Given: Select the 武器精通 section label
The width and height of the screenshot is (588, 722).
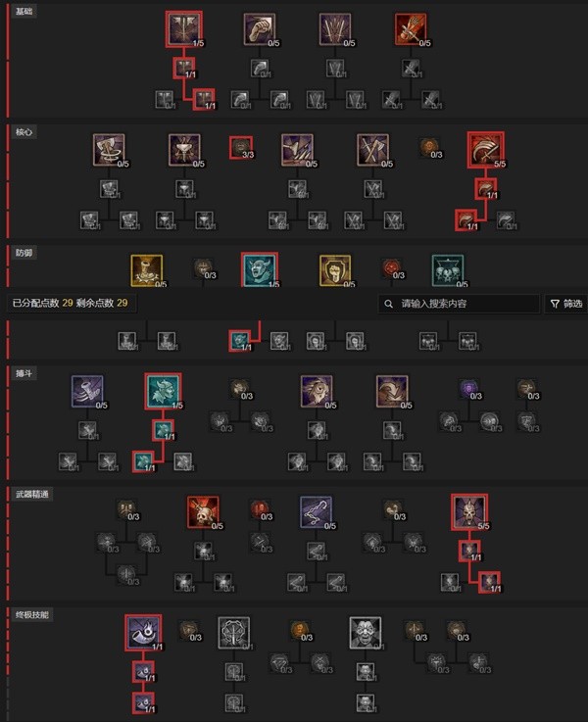Looking at the screenshot, I should click(x=31, y=494).
